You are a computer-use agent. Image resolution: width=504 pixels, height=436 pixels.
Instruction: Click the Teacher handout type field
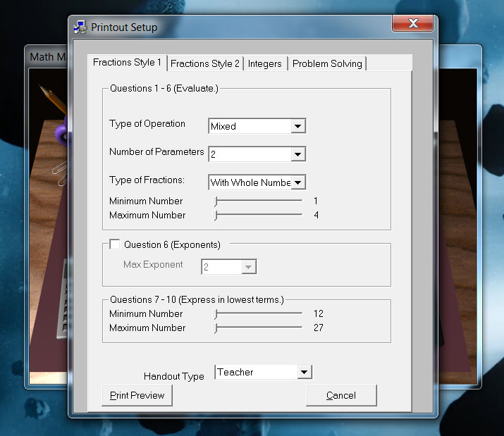click(255, 372)
